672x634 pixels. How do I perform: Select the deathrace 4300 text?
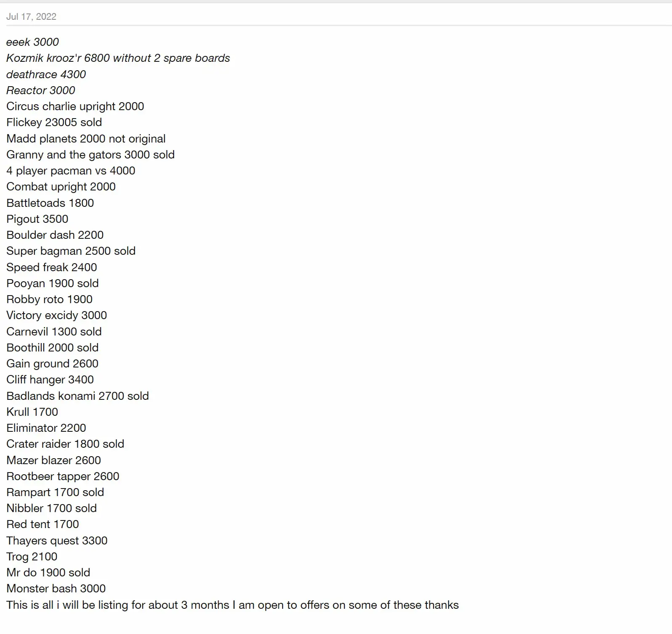point(46,74)
